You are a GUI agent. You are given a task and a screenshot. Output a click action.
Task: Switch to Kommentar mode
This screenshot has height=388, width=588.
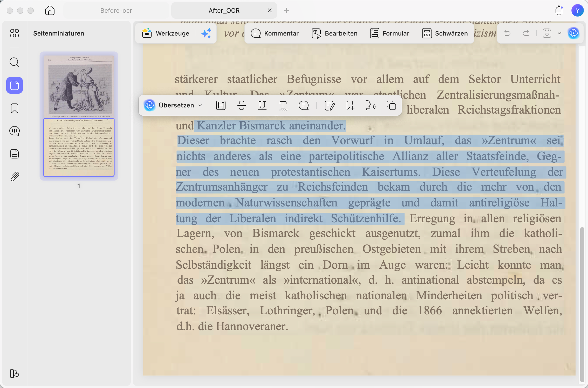click(275, 33)
